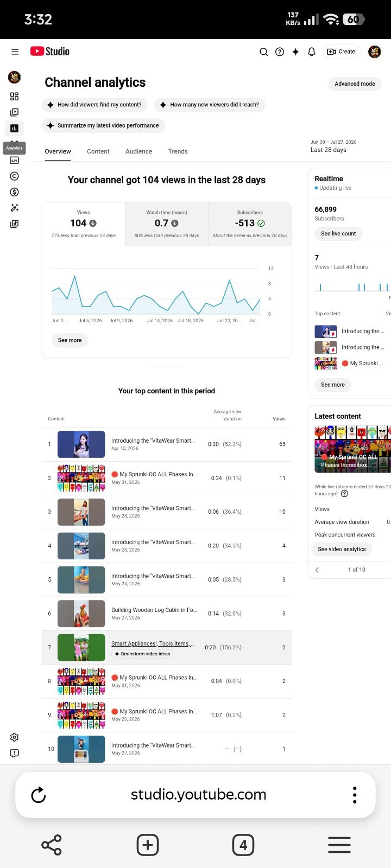Go to previous latest content item
The width and height of the screenshot is (391, 868).
coord(317,570)
